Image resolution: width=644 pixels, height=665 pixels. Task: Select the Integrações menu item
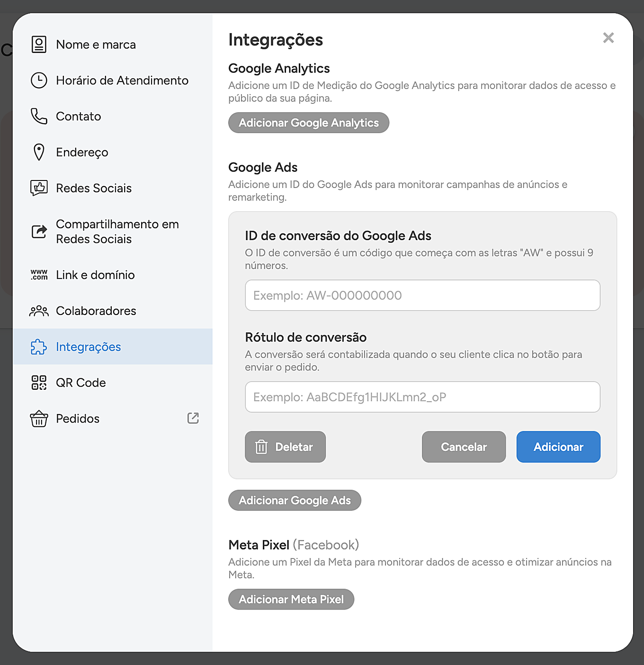coord(113,347)
